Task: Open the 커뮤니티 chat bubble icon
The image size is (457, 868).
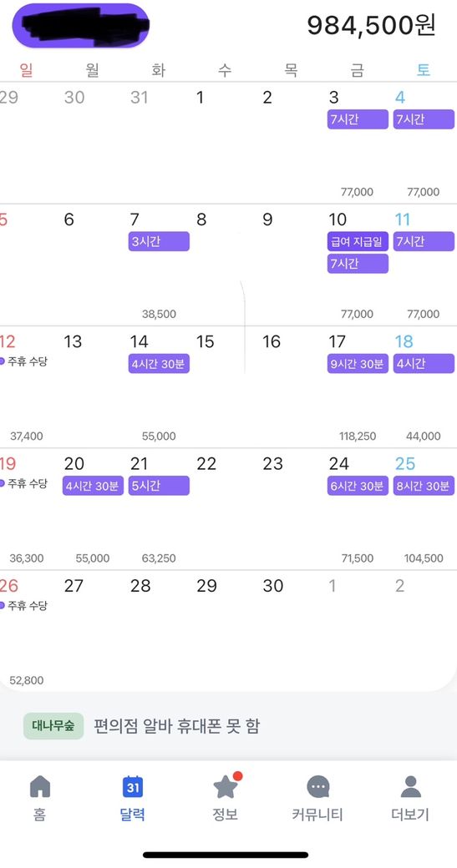Action: 318,798
